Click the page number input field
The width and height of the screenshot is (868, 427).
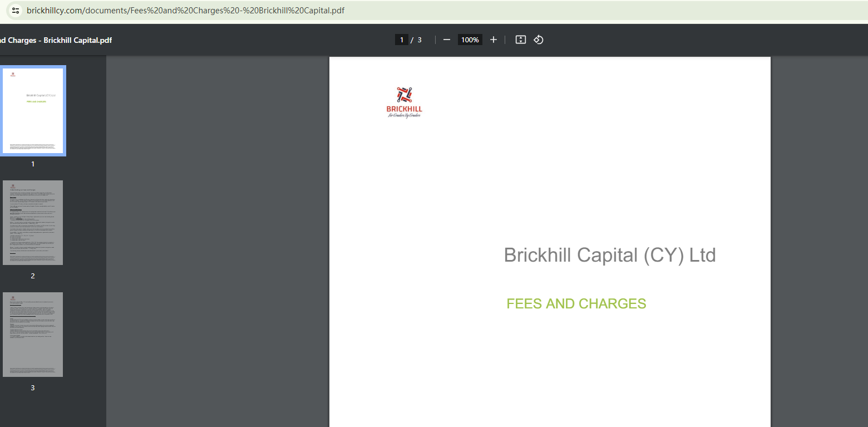point(401,40)
